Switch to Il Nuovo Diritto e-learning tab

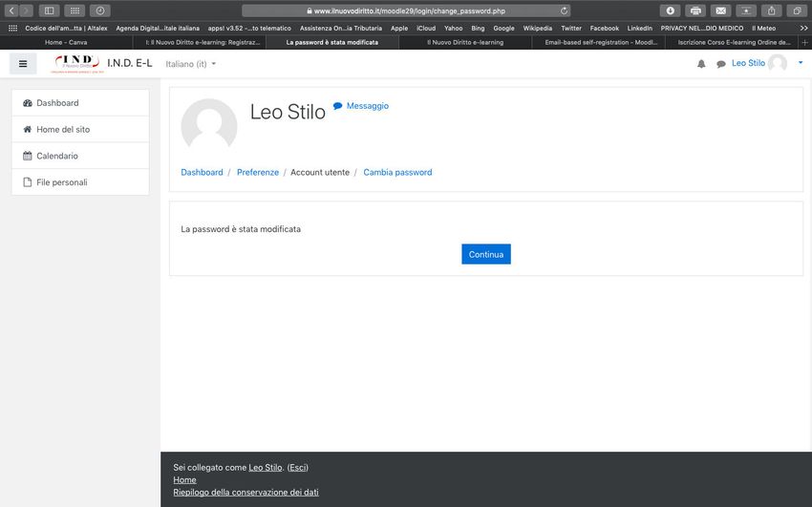(465, 42)
